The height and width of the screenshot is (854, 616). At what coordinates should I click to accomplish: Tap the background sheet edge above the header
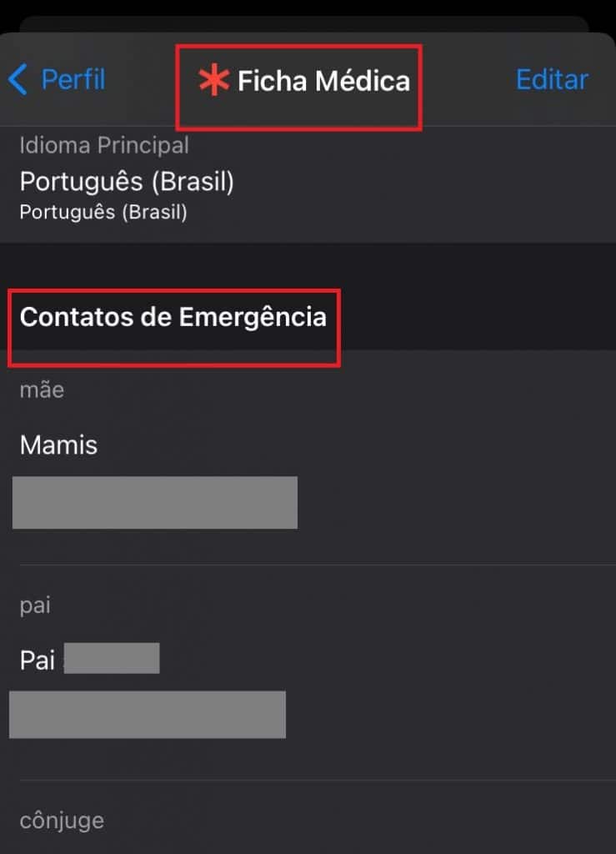[x=304, y=23]
